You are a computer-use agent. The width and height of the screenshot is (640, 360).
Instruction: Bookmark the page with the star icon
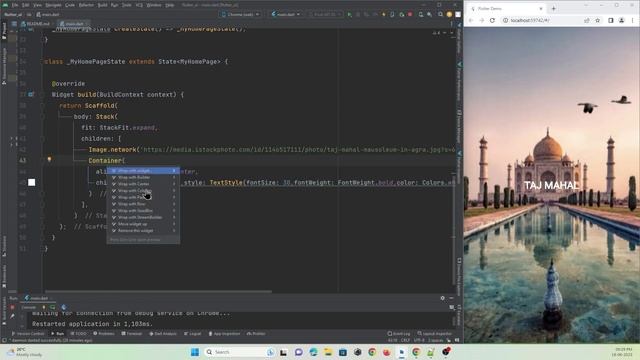click(598, 20)
